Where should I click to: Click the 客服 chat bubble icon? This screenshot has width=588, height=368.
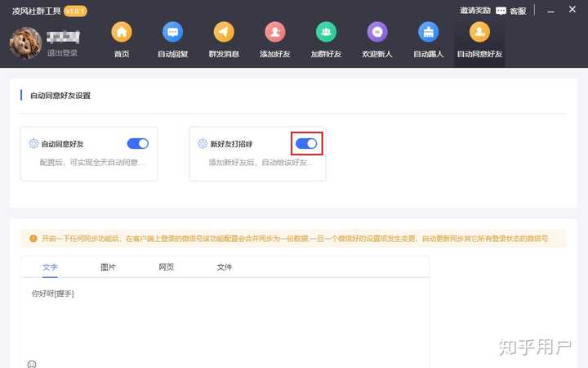click(501, 11)
